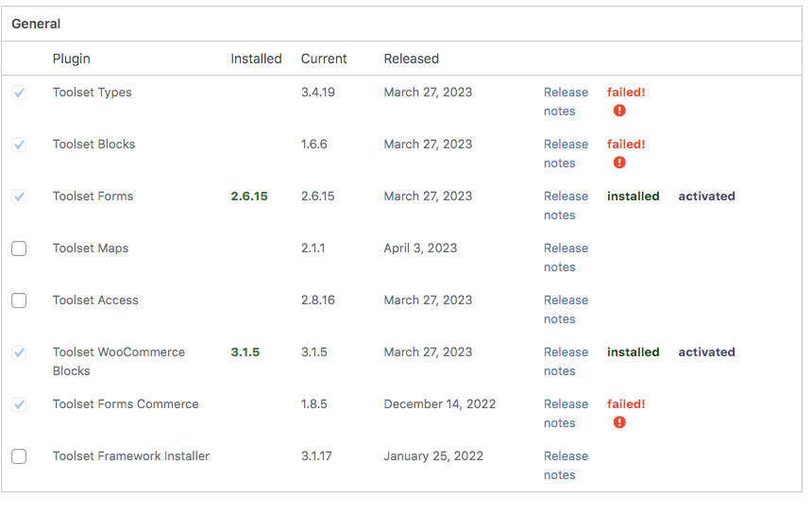
Task: Click current version 1.6.6
Action: (x=313, y=144)
